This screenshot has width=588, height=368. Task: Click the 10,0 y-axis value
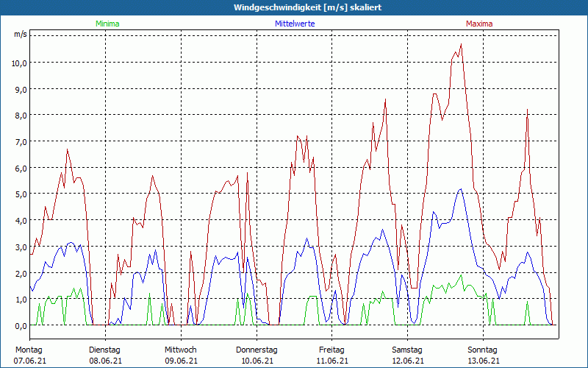pos(19,63)
